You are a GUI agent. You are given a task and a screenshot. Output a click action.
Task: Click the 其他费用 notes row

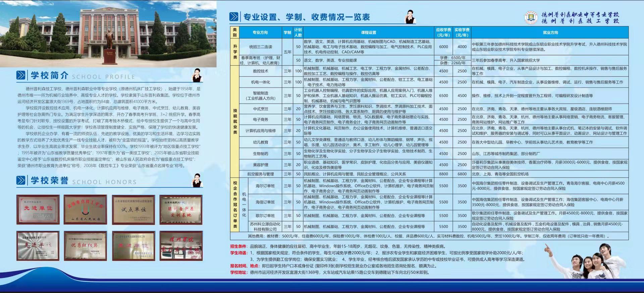(x=429, y=236)
